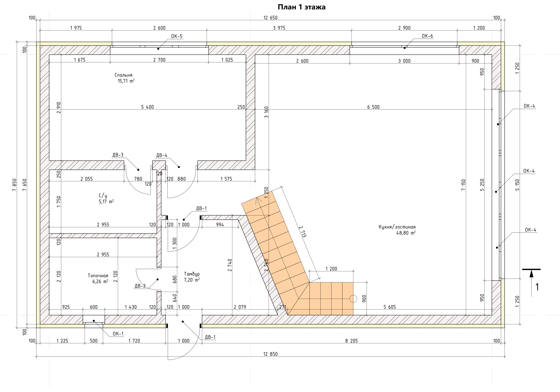Image resolution: width=560 pixels, height=392 pixels.
Task: Click the ОК-5 window tag
Action: tap(177, 36)
